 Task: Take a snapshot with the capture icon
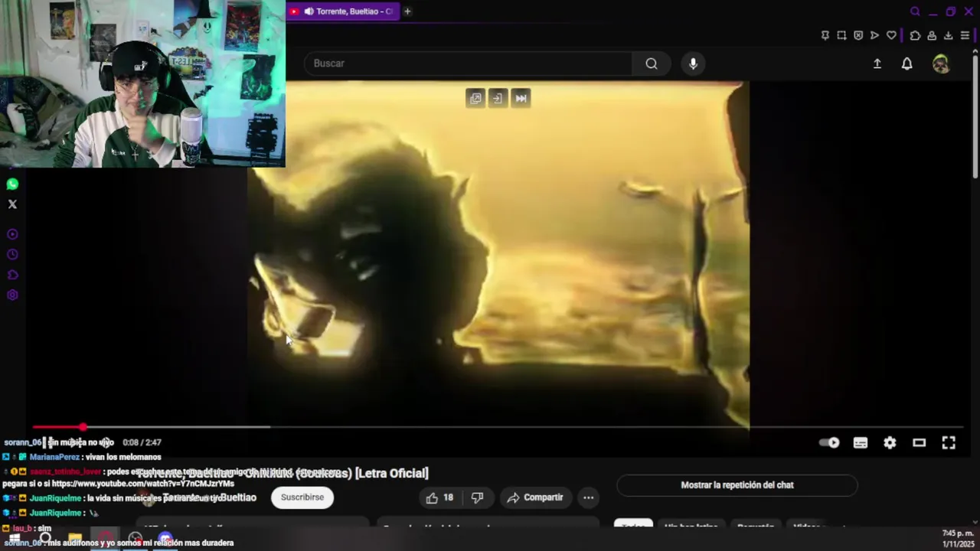tap(841, 35)
